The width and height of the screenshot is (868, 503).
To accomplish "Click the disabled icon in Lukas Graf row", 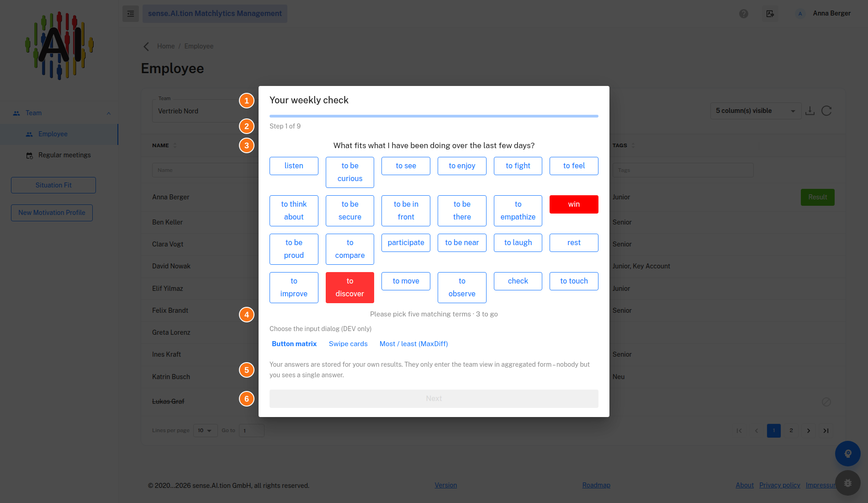I will (826, 402).
